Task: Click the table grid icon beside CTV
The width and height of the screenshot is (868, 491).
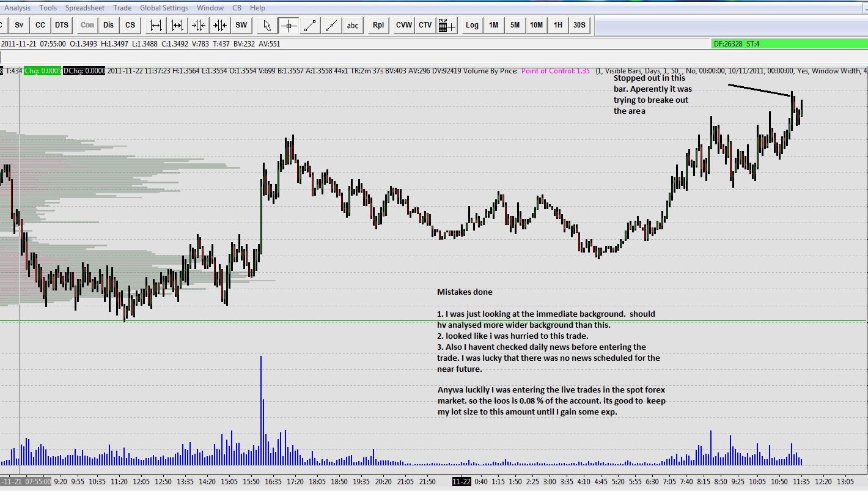Action: 447,25
